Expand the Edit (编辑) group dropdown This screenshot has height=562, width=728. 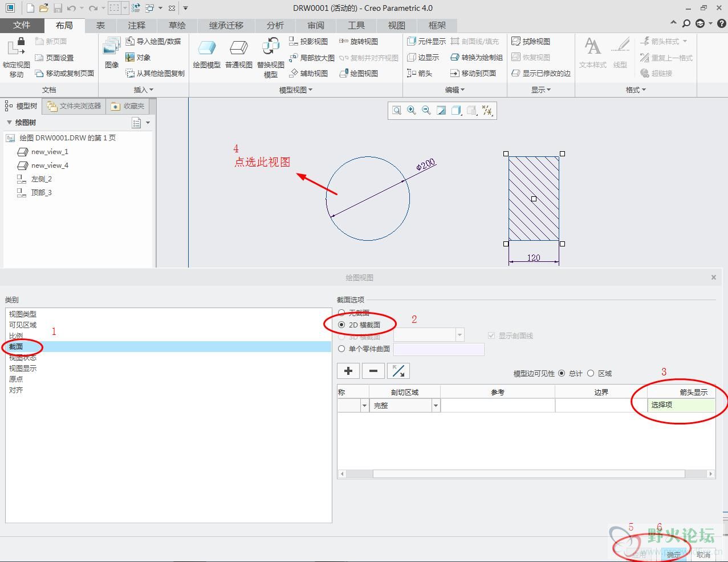pos(455,90)
